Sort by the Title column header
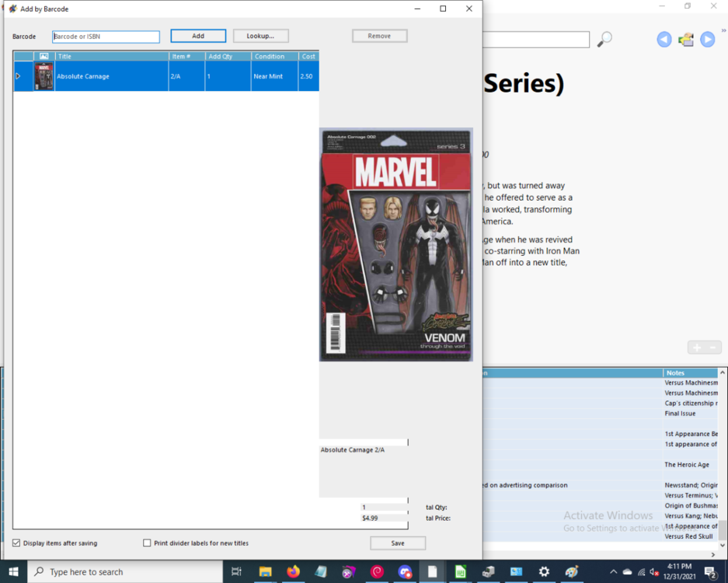The height and width of the screenshot is (583, 728). point(111,57)
